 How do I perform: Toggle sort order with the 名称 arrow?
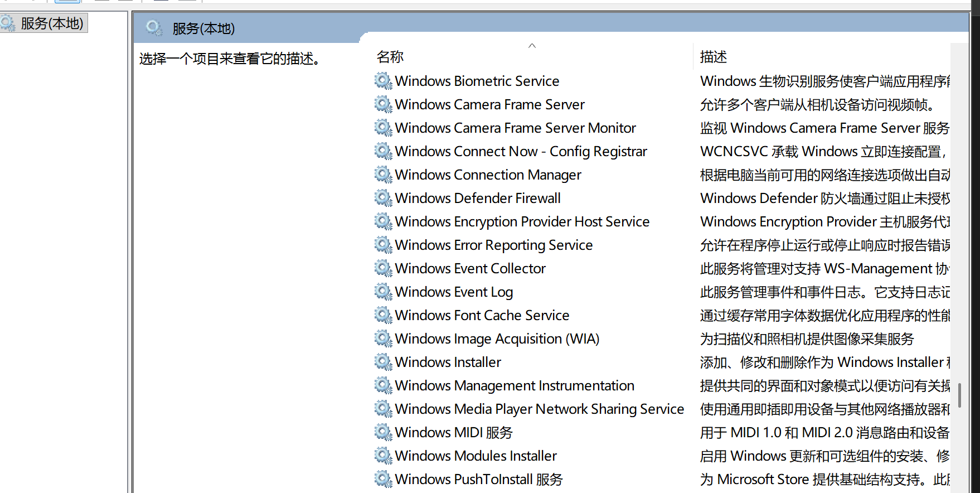click(x=532, y=46)
